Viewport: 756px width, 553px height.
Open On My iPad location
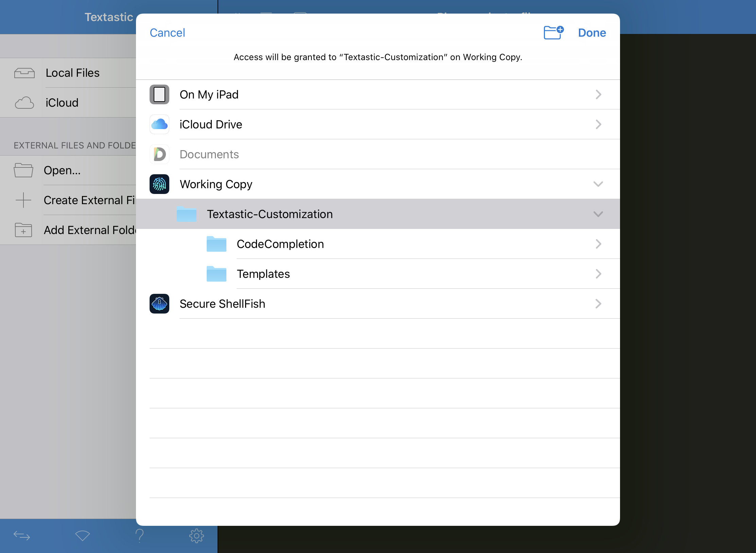pos(378,94)
